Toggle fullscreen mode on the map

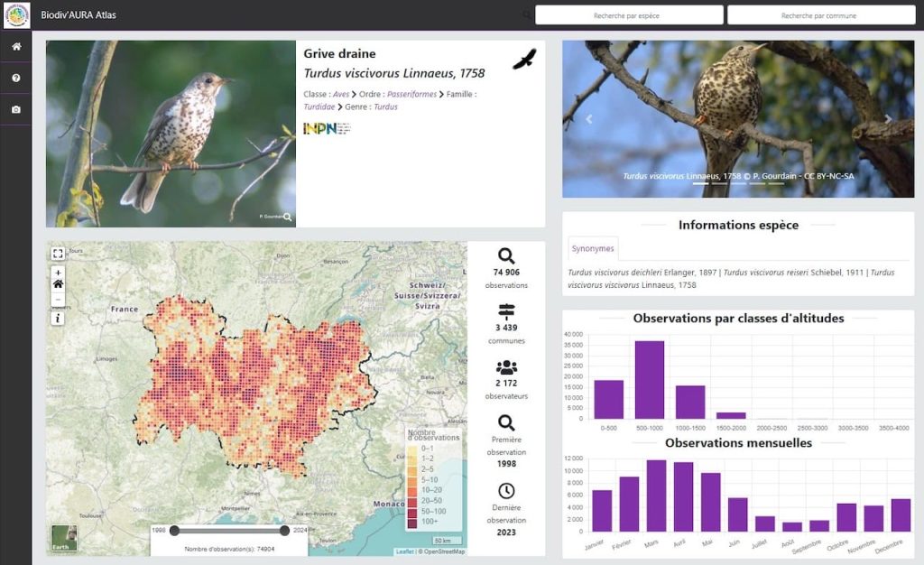58,254
